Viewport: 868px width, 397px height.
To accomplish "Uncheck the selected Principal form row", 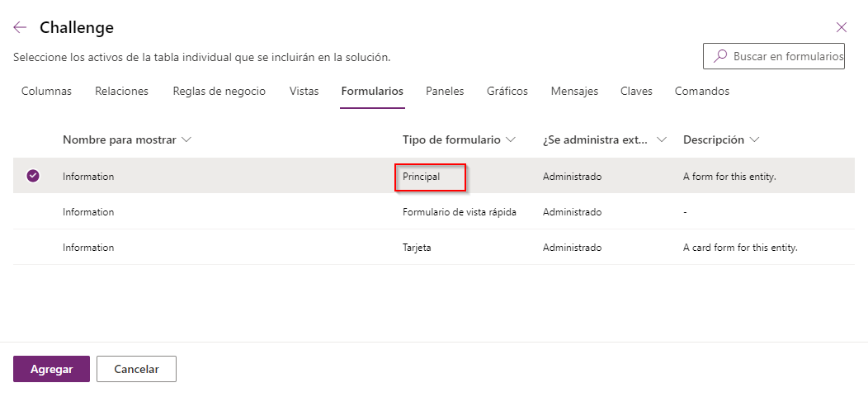I will (33, 176).
